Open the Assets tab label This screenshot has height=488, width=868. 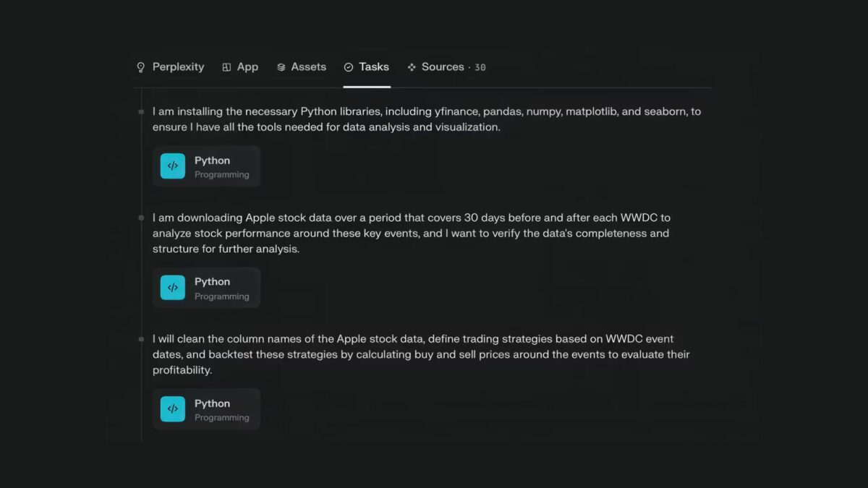(x=309, y=67)
